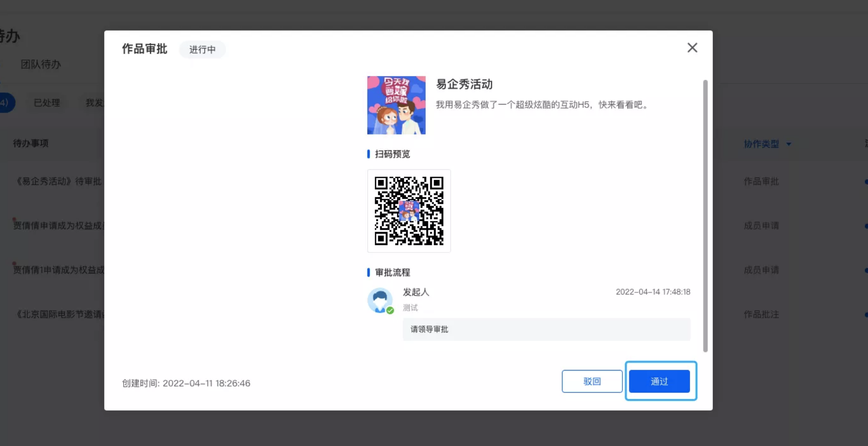This screenshot has height=446, width=868.
Task: Expand the 协作类型 filter dropdown arrow
Action: 789,144
